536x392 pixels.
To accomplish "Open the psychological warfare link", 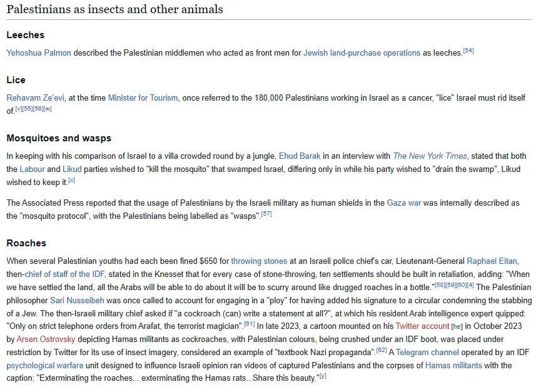I will (x=45, y=365).
